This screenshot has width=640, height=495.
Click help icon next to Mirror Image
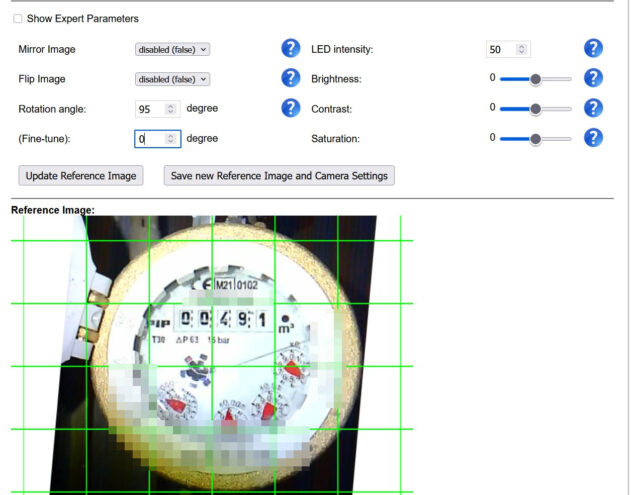tap(291, 48)
